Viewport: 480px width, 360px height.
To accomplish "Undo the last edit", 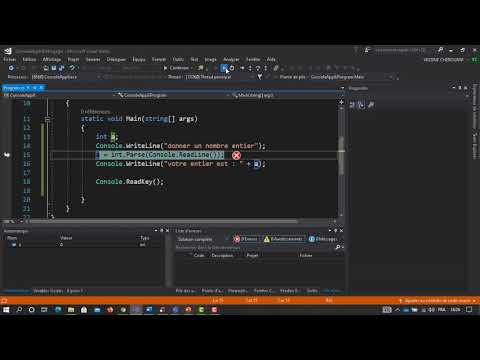I will pyautogui.click(x=72, y=68).
